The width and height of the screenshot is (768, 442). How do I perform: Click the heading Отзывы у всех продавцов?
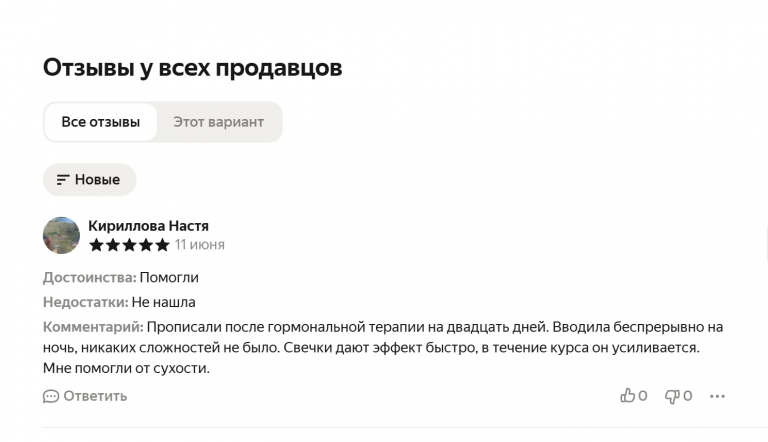click(x=192, y=68)
